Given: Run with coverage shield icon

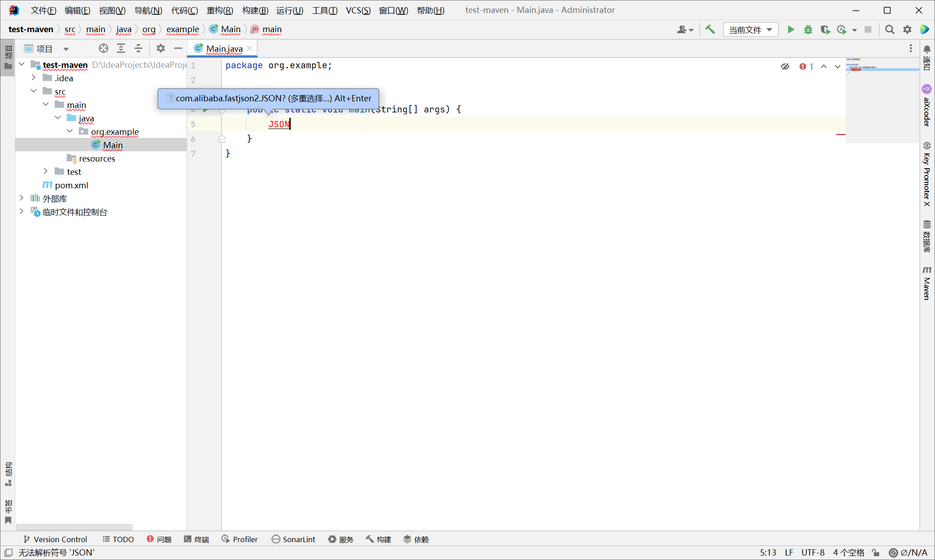Looking at the screenshot, I should click(825, 29).
